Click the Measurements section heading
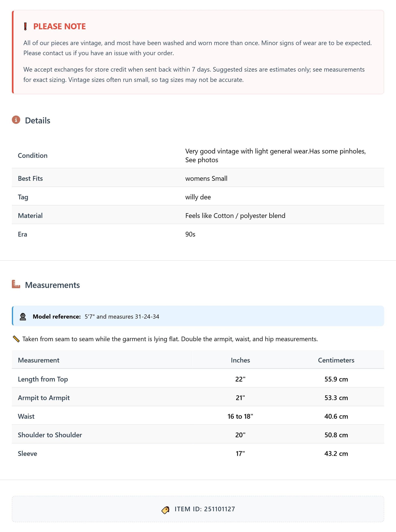 (x=52, y=285)
